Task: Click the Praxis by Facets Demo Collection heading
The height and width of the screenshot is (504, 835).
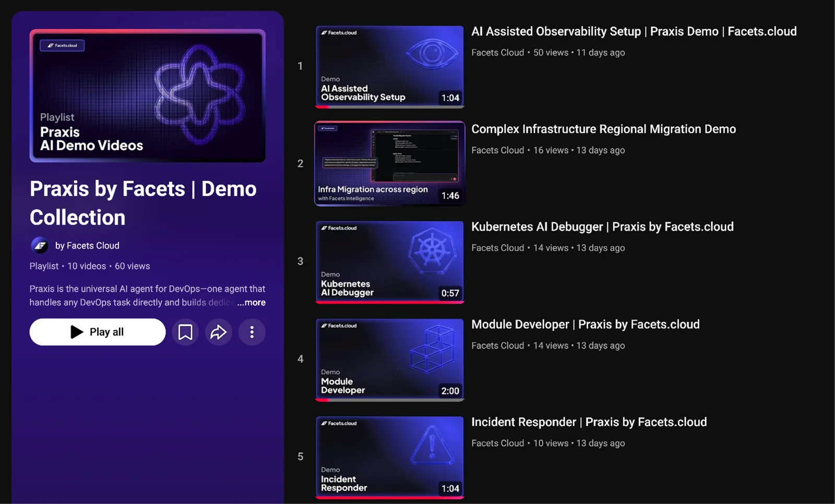Action: [x=143, y=203]
